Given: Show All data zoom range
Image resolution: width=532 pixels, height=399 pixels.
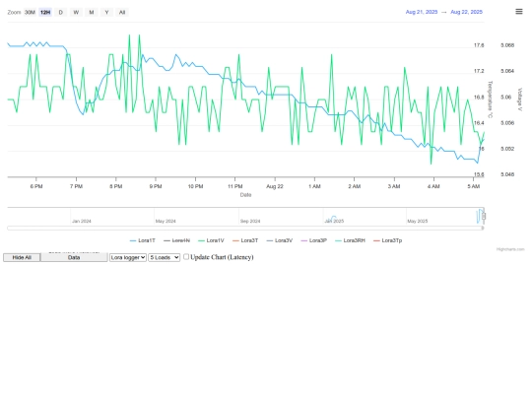Looking at the screenshot, I should [x=122, y=12].
